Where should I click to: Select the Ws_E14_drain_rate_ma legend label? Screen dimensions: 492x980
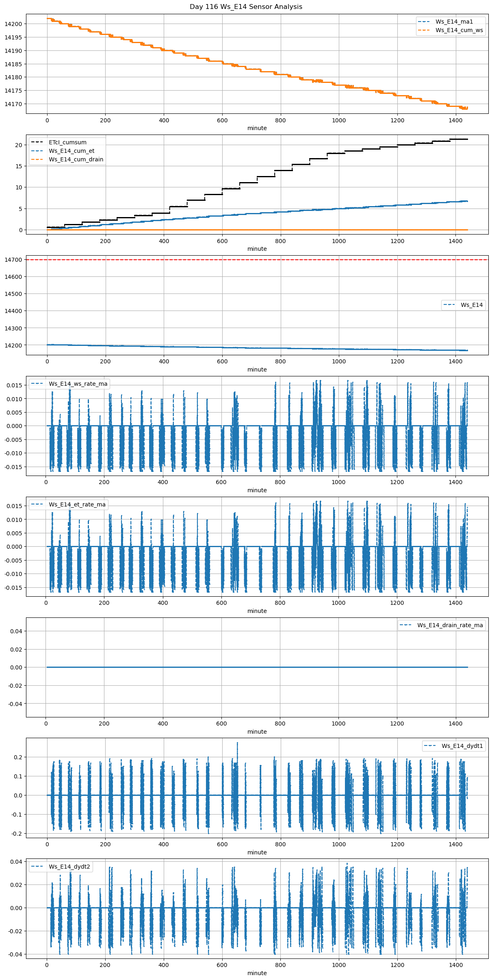[450, 625]
